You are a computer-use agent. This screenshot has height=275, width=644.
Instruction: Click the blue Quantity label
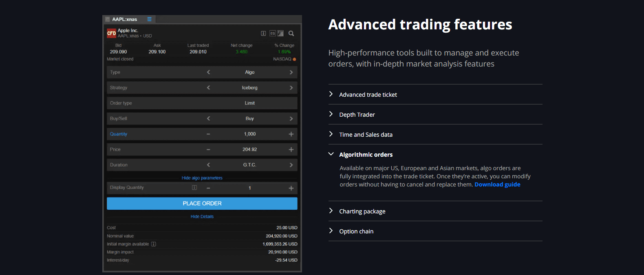(119, 134)
